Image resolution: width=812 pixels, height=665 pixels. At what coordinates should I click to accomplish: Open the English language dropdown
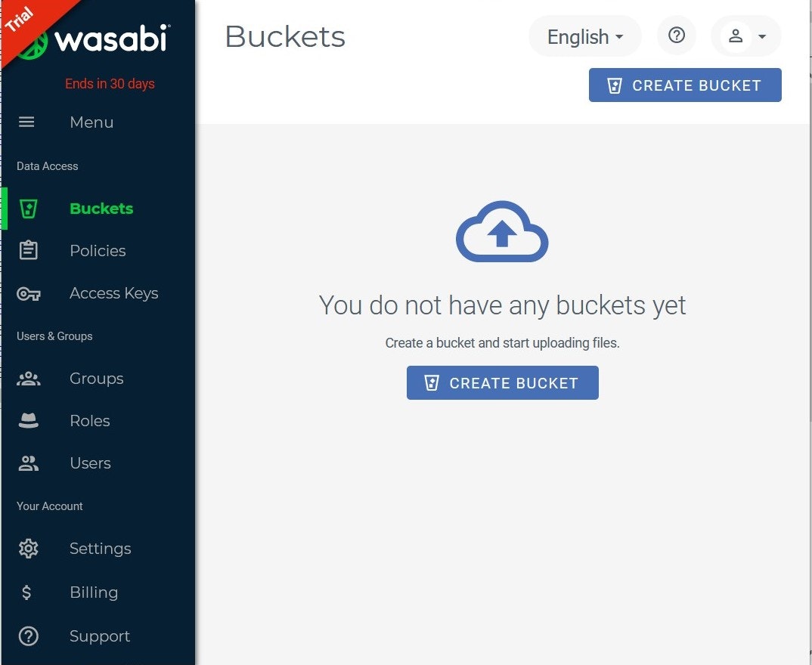(584, 37)
